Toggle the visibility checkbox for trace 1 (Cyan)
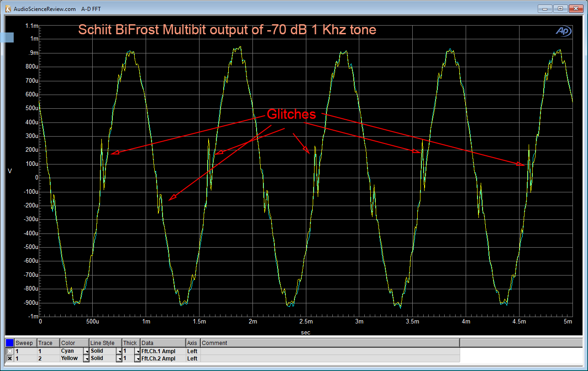Image resolution: width=588 pixels, height=371 pixels. (10, 351)
